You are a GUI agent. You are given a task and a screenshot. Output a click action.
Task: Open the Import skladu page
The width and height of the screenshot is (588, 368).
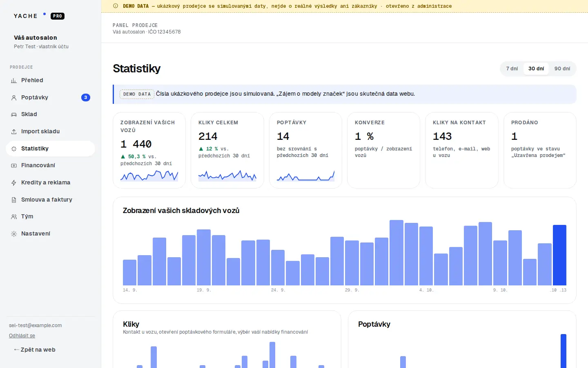point(50,132)
